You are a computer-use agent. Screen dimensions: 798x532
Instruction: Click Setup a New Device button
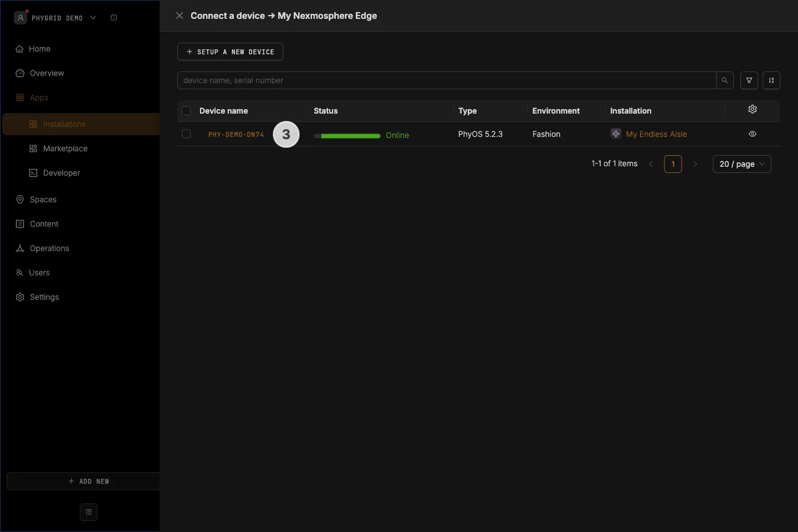coord(230,52)
